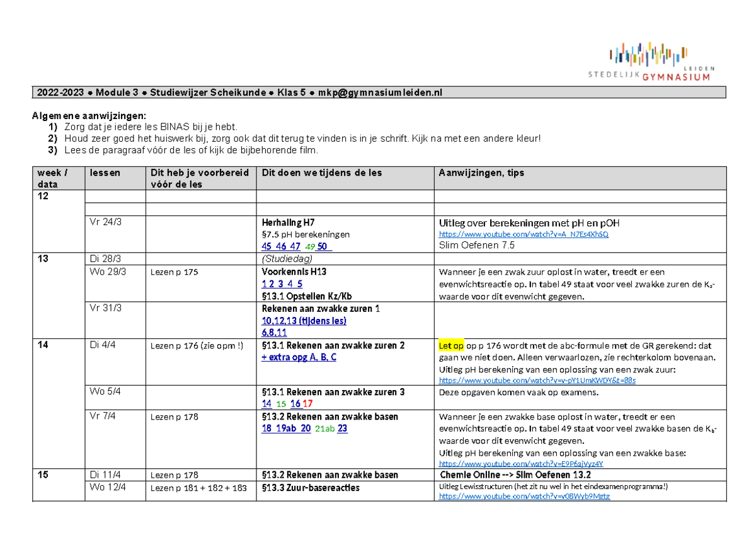Click the '§13.1 Opstellen Kz/Kb' line

[307, 296]
